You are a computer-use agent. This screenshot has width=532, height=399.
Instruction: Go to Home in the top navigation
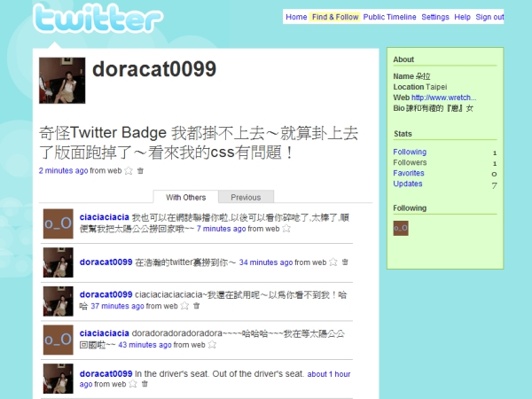296,17
